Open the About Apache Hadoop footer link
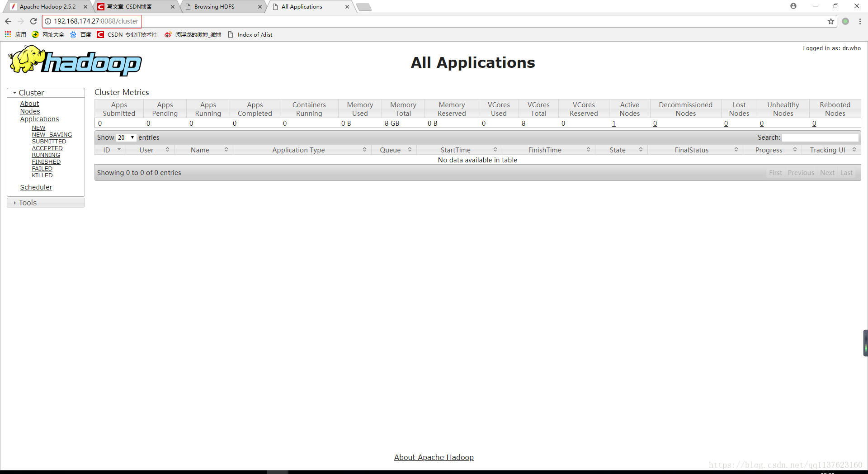The width and height of the screenshot is (868, 474). click(x=434, y=457)
